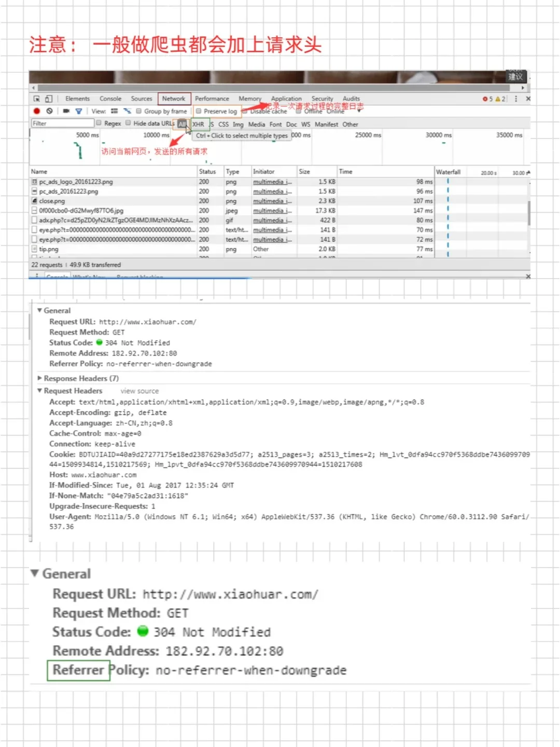This screenshot has width=560, height=747.
Task: Click the file icon of close.png
Action: point(34,201)
